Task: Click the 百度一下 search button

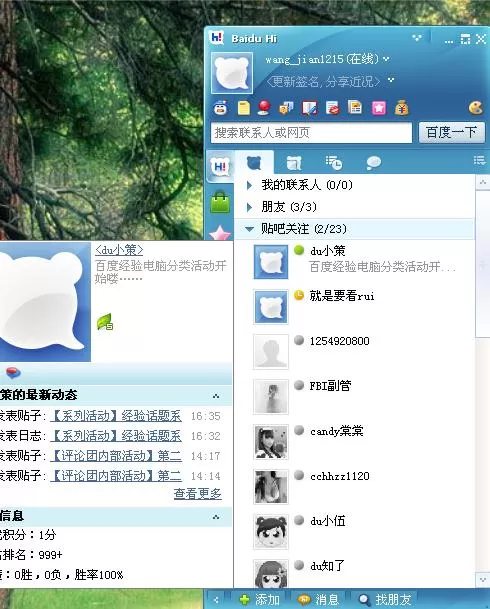Action: pyautogui.click(x=452, y=132)
